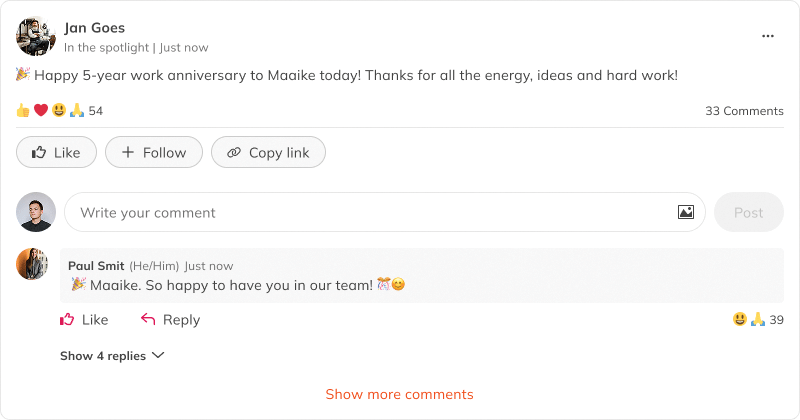Copy link to this post
The width and height of the screenshot is (800, 420).
pos(268,152)
